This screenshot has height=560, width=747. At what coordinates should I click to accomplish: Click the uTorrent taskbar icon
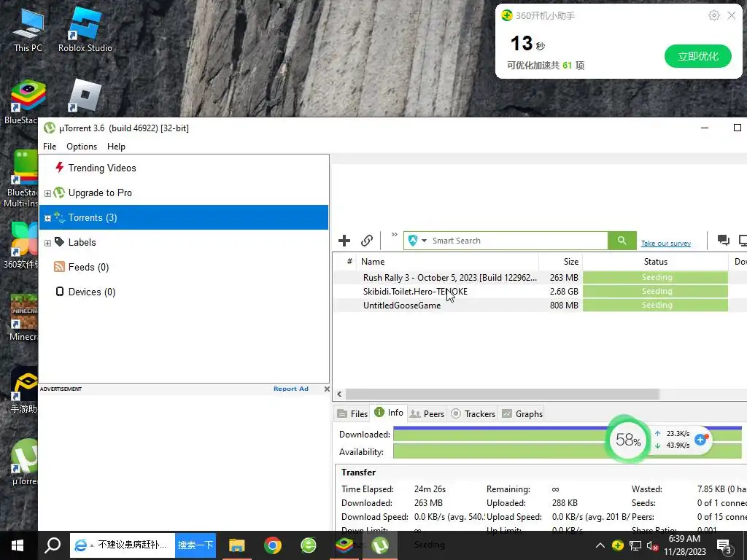[379, 545]
